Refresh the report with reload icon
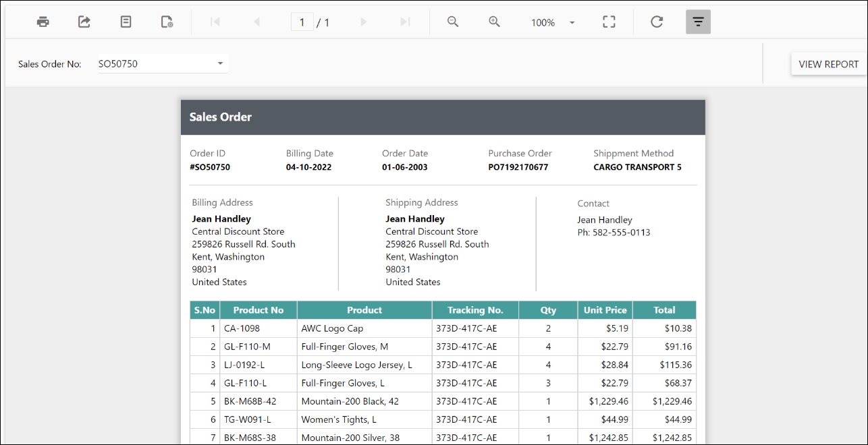Screen dimensions: 868x445 657,22
